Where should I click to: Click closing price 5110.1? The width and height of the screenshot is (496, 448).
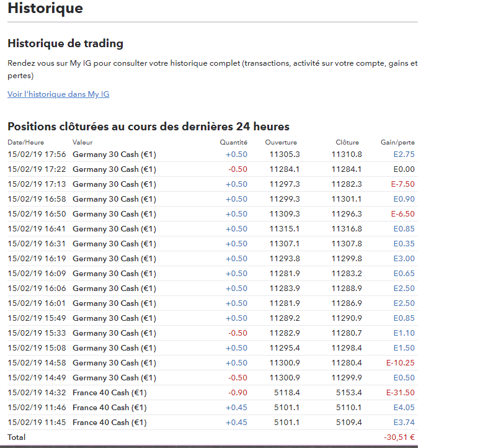(348, 407)
